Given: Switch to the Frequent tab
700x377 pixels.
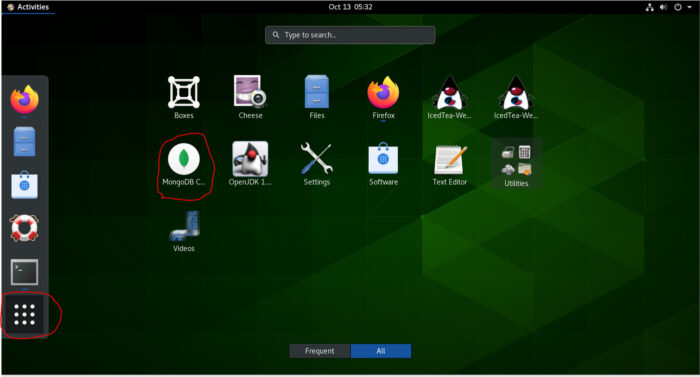Looking at the screenshot, I should point(320,351).
